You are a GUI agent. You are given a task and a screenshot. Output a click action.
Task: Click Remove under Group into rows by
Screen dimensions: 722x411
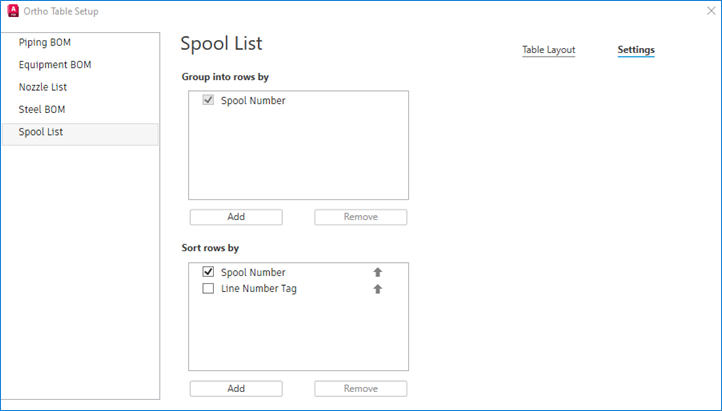click(360, 217)
